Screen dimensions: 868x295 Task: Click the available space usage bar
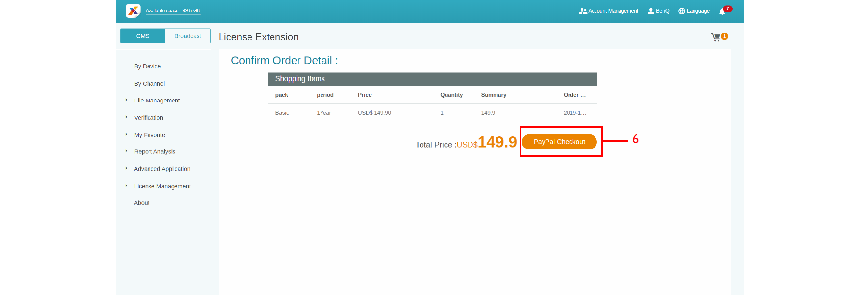[173, 14]
